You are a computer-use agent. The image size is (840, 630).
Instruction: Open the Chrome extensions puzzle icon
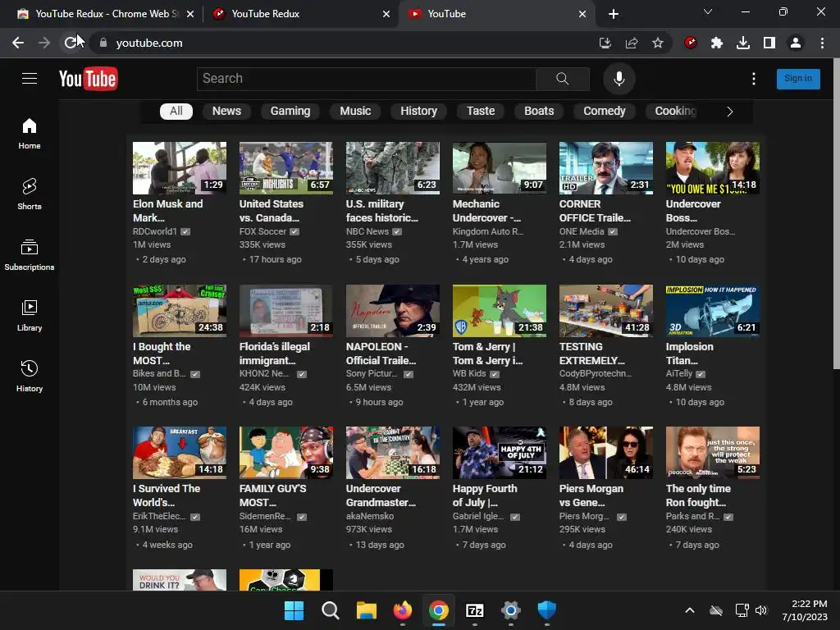point(717,43)
